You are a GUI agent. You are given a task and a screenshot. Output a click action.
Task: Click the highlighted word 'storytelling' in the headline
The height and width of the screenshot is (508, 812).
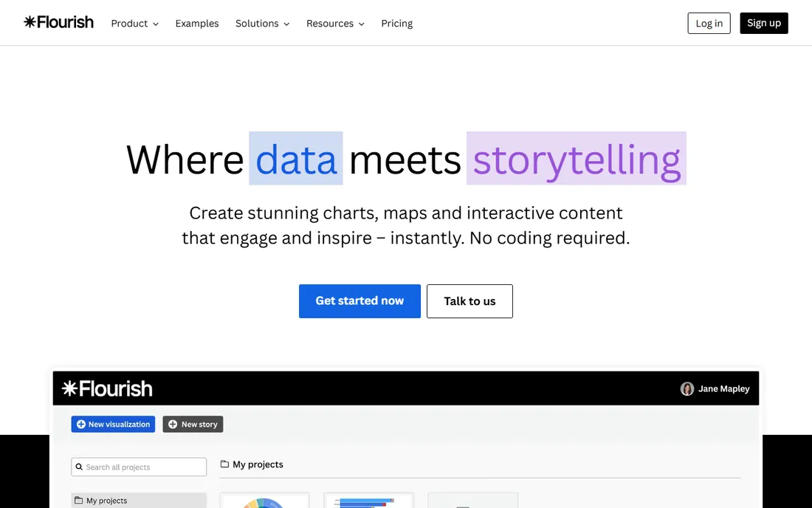point(577,159)
